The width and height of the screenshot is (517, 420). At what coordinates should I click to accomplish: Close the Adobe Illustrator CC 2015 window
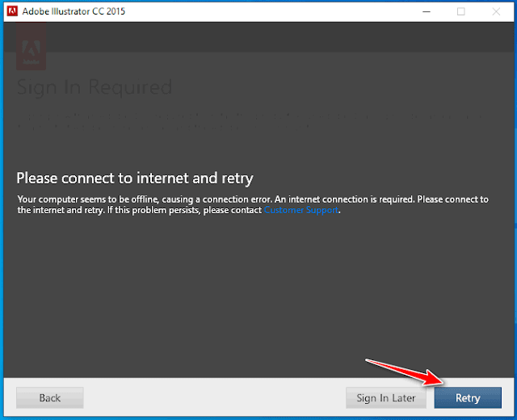click(x=496, y=11)
